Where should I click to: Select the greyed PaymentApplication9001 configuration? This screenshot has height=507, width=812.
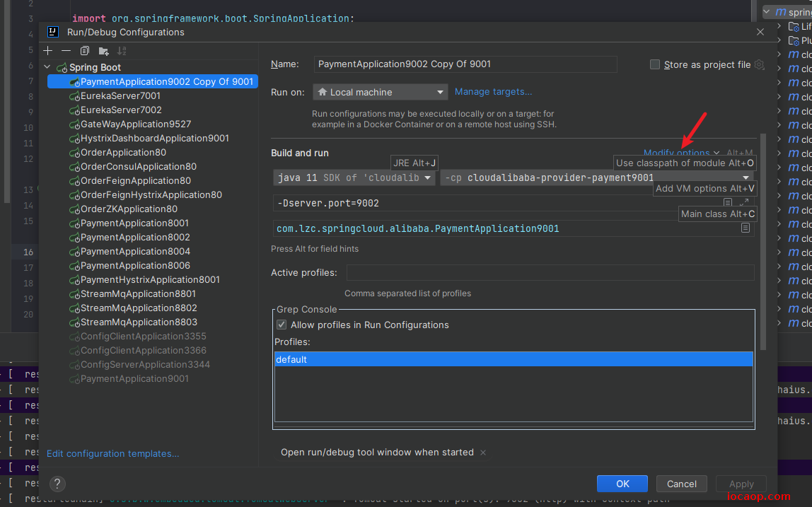[x=134, y=378]
